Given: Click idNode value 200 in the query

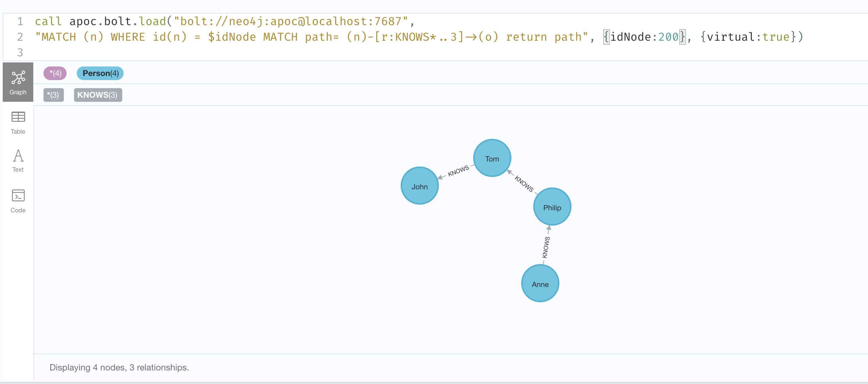Looking at the screenshot, I should pyautogui.click(x=668, y=37).
